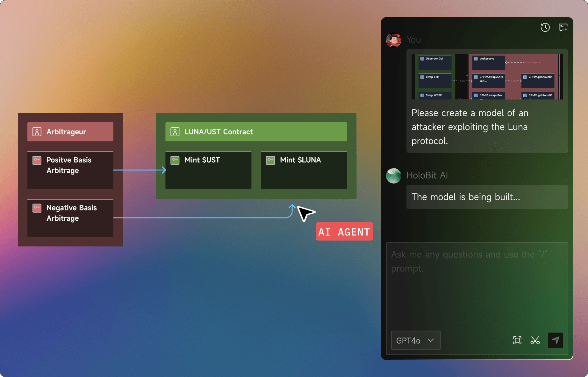Click key icon on Negative Basis Arbitrage
Image resolution: width=588 pixels, height=377 pixels.
point(37,208)
